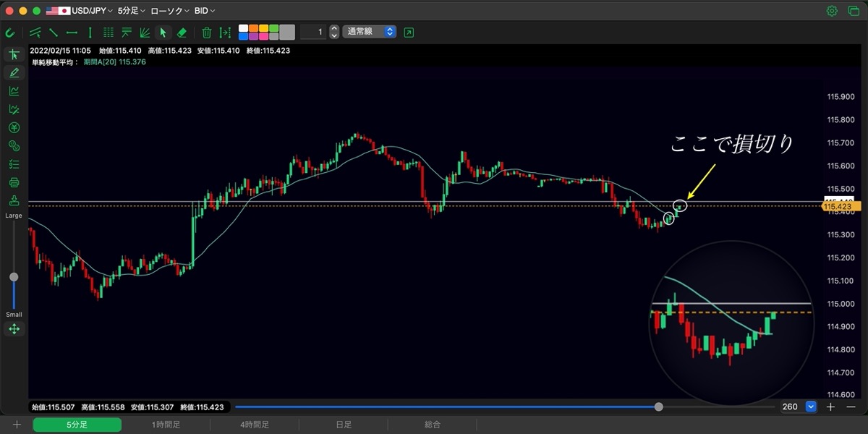The image size is (868, 434).
Task: Click the 単純移動平均 期間A[20] indicator label
Action: pyautogui.click(x=88, y=62)
